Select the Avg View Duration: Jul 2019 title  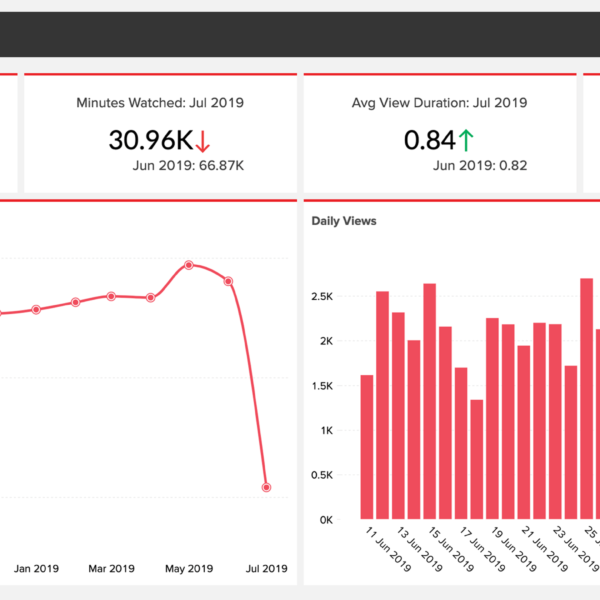(439, 102)
